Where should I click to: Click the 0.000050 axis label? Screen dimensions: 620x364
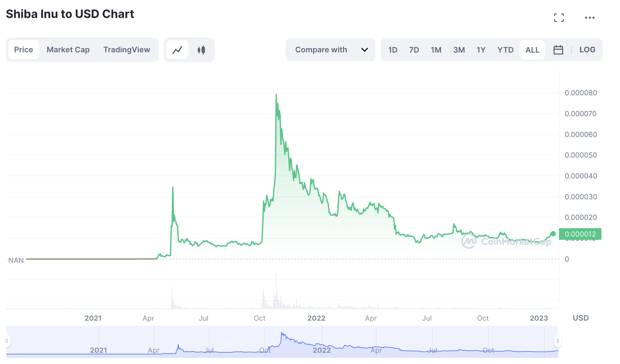pos(581,155)
